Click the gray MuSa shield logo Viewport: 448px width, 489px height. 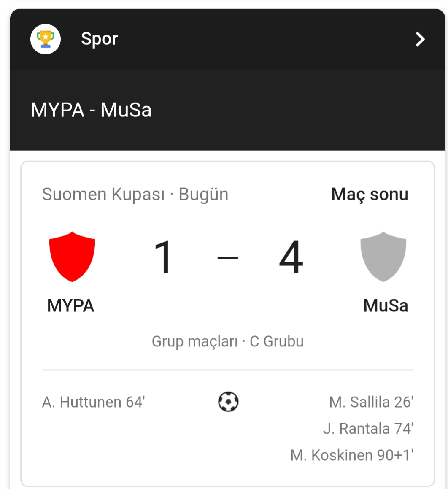pyautogui.click(x=383, y=257)
